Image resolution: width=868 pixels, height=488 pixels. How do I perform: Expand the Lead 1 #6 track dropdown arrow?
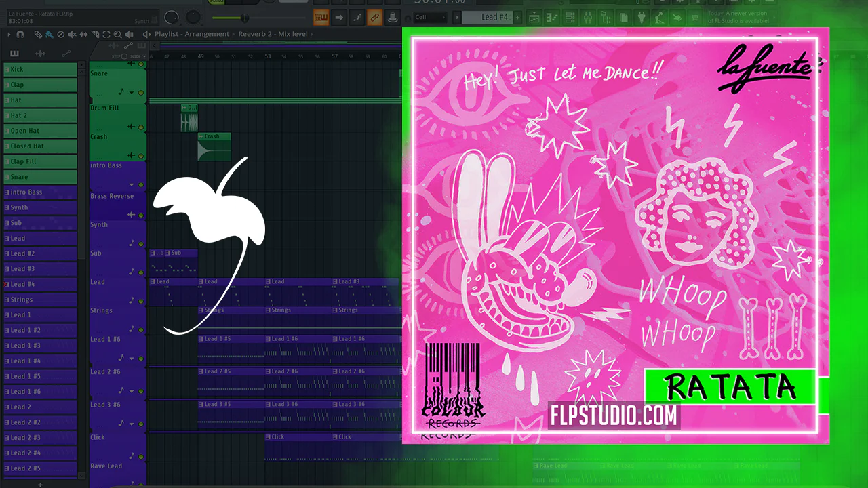click(132, 358)
